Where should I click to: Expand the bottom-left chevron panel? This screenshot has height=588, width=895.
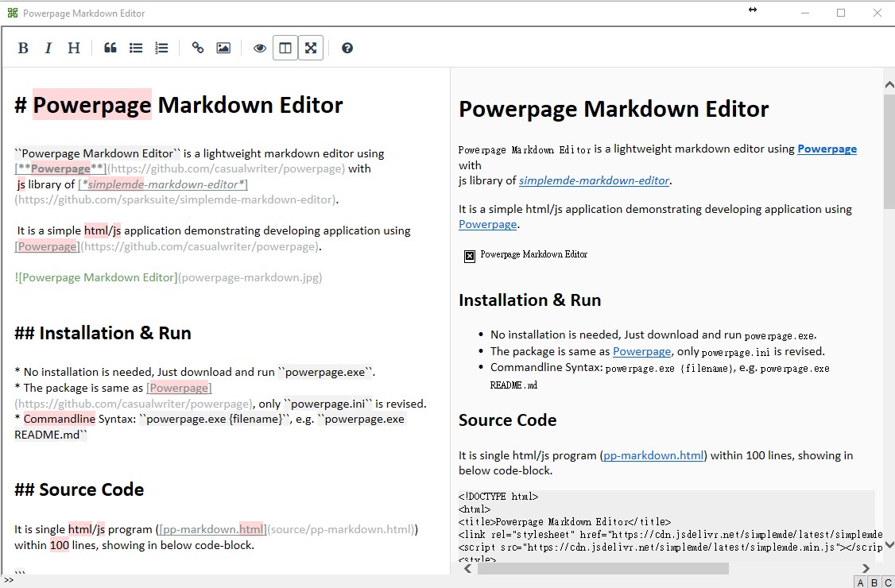(8, 578)
